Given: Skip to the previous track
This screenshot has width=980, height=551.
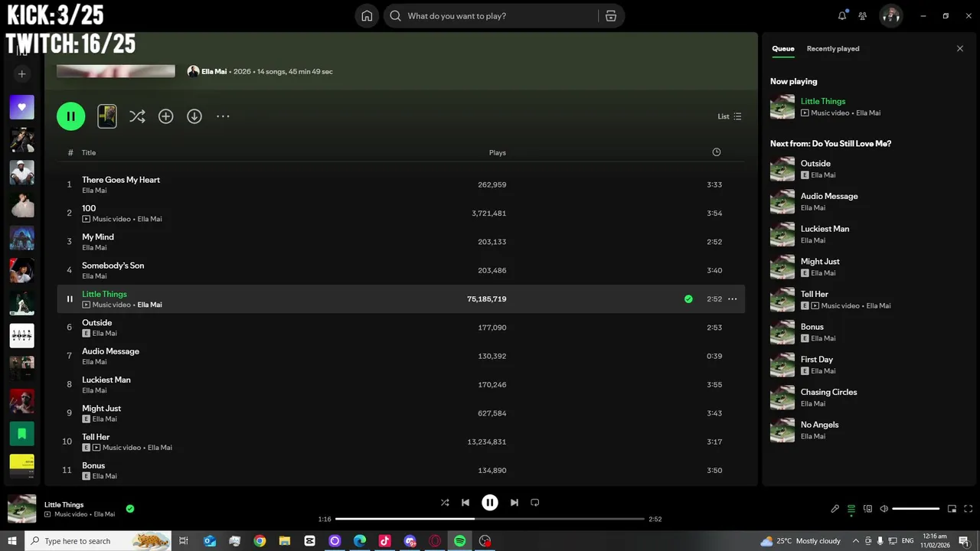Looking at the screenshot, I should pos(465,503).
